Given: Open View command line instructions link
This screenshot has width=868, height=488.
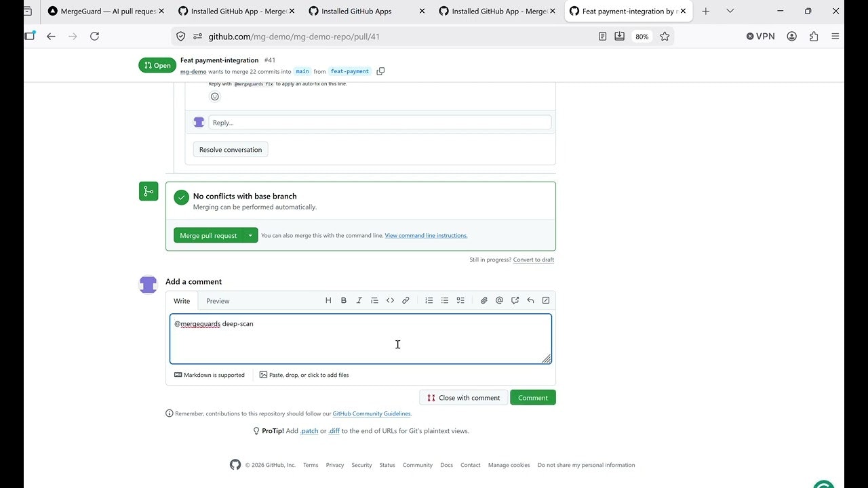Looking at the screenshot, I should [x=426, y=236].
